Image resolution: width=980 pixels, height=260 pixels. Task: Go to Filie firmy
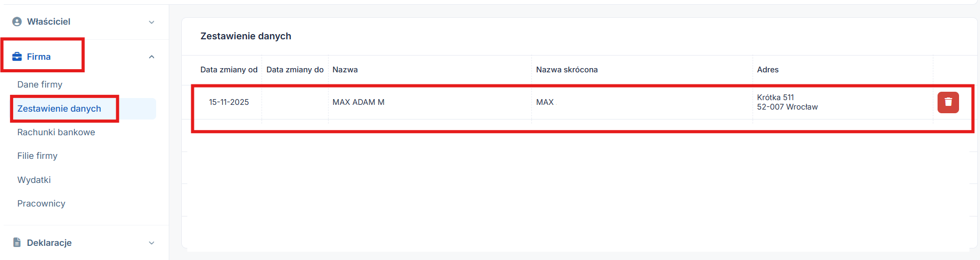37,156
